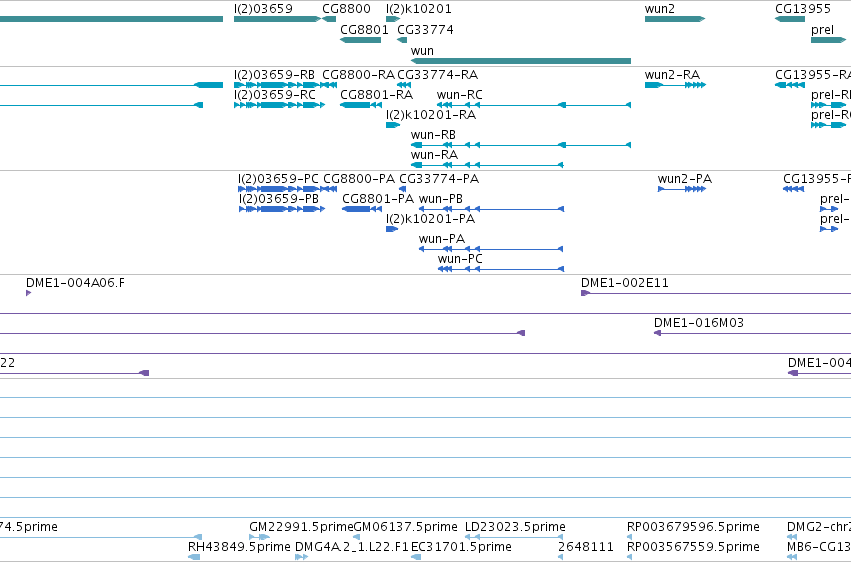Click the prel gene label
Image resolution: width=851 pixels, height=562 pixels.
(x=822, y=30)
